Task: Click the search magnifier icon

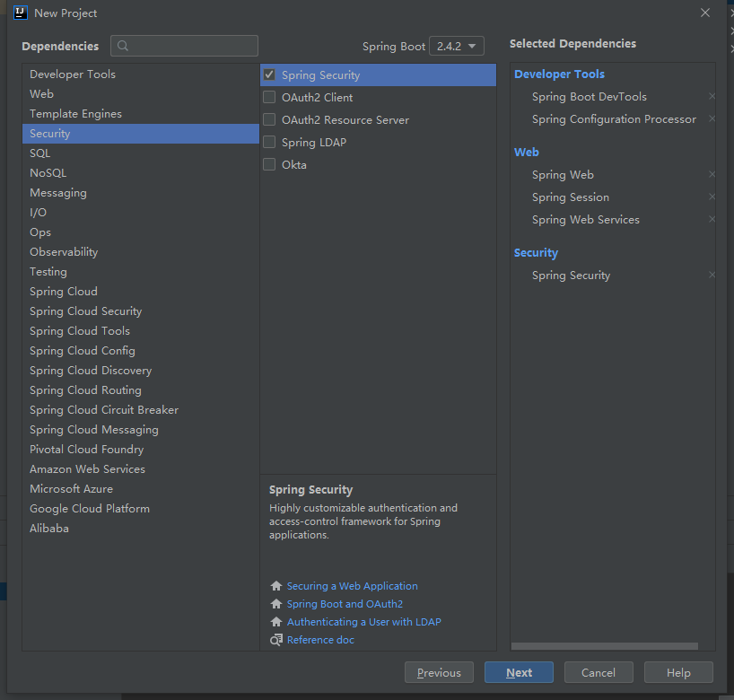Action: tap(123, 46)
